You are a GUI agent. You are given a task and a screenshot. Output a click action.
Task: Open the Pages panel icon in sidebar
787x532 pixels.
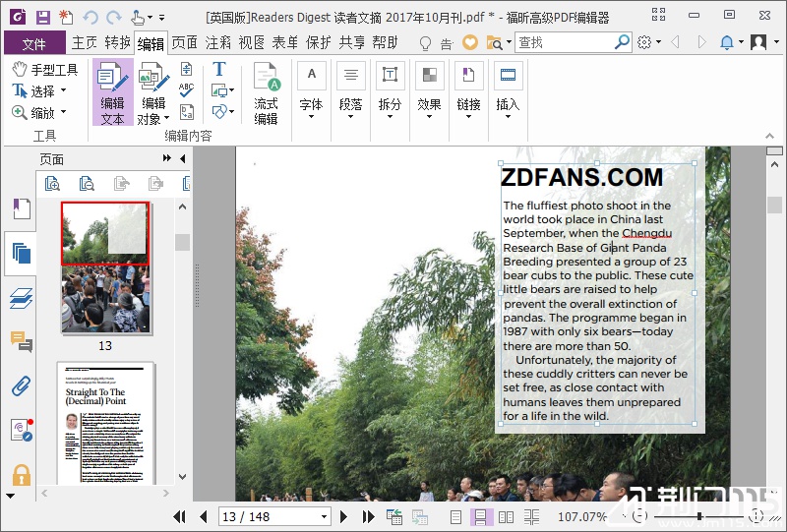pos(21,253)
